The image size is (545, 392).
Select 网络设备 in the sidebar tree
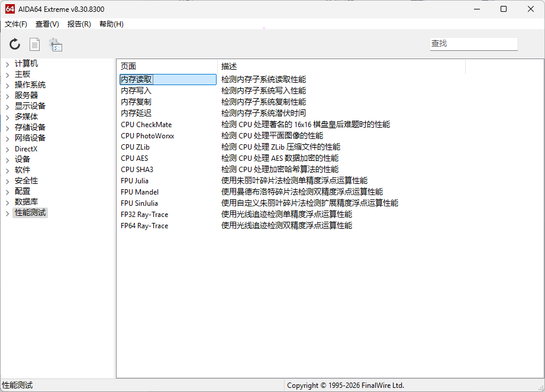30,138
